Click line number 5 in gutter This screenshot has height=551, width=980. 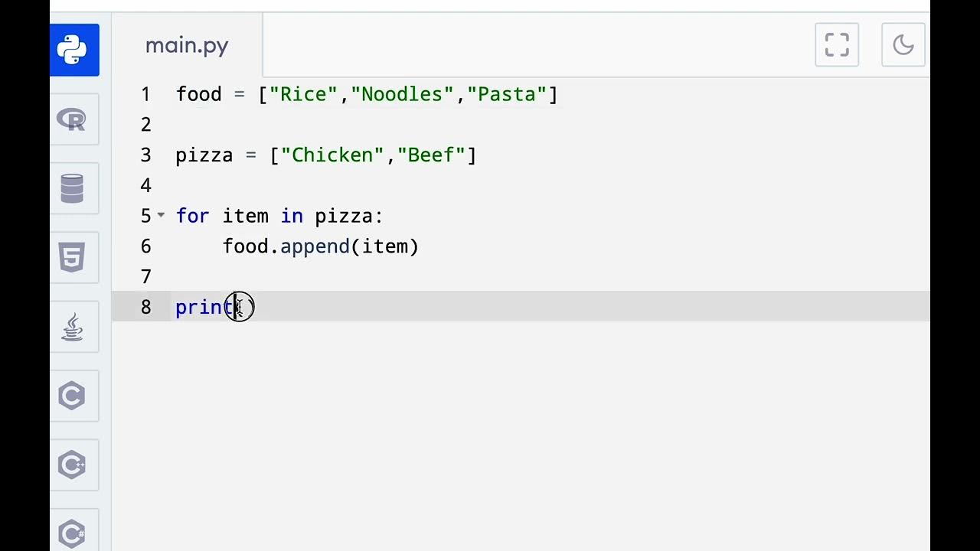[145, 216]
